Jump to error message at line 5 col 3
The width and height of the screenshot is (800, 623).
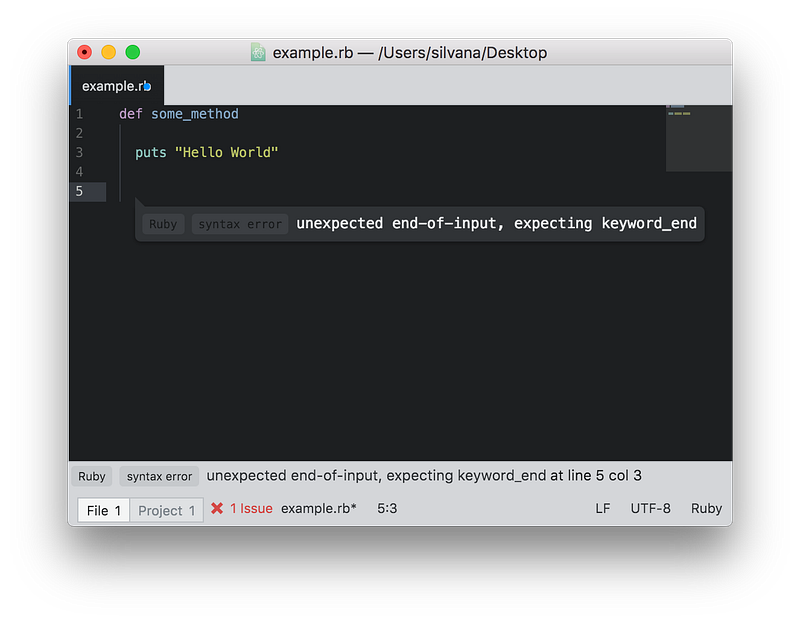point(424,476)
